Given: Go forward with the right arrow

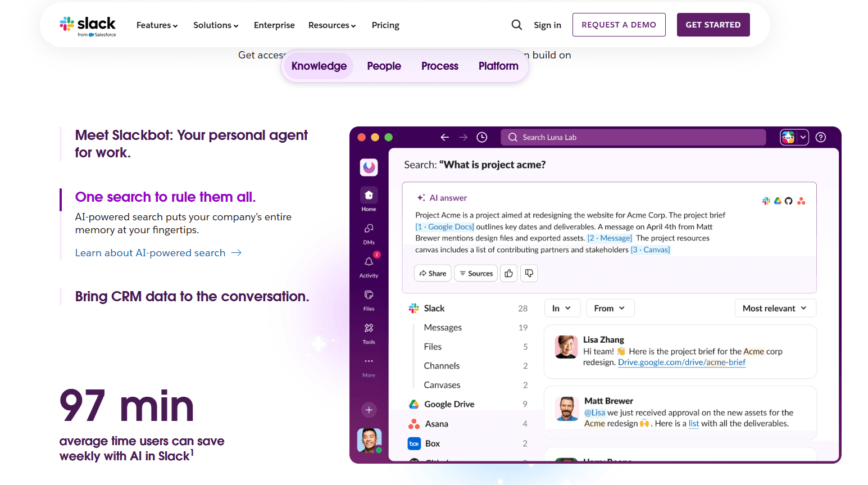Looking at the screenshot, I should [463, 137].
